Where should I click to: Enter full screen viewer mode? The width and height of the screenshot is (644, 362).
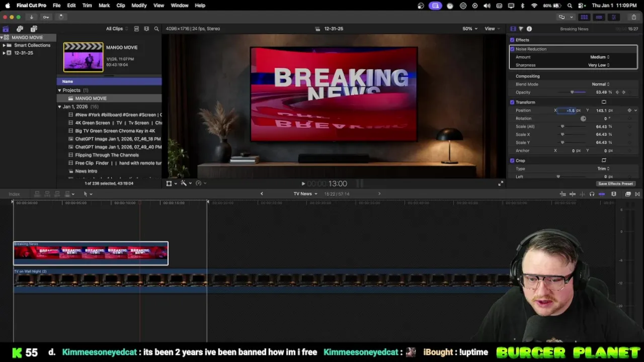click(x=501, y=184)
